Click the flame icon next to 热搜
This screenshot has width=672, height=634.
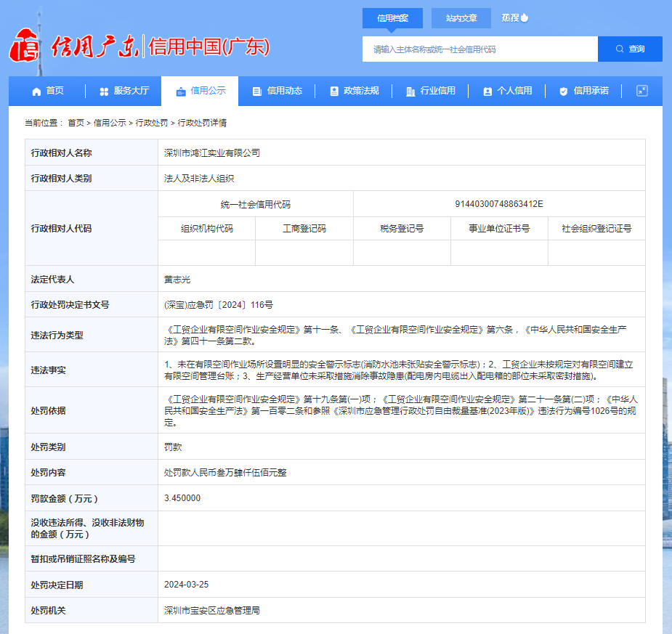click(x=525, y=18)
